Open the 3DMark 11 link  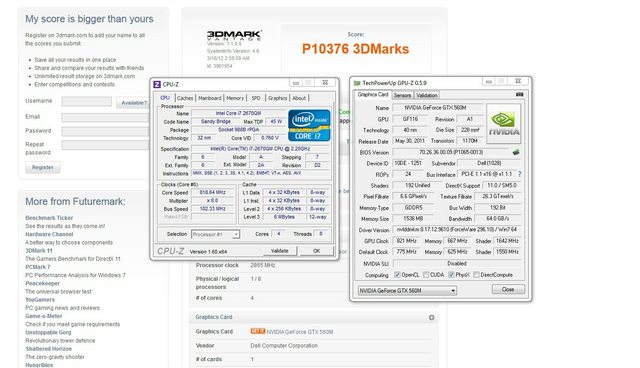tap(39, 251)
